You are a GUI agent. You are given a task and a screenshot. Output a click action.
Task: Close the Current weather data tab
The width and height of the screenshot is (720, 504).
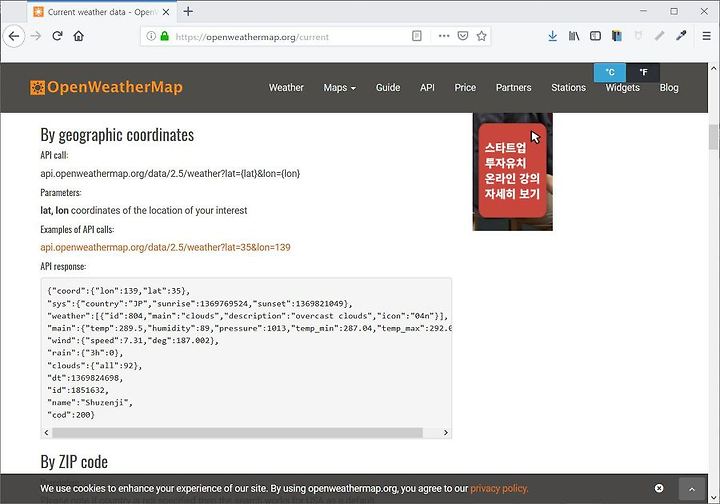[x=166, y=12]
